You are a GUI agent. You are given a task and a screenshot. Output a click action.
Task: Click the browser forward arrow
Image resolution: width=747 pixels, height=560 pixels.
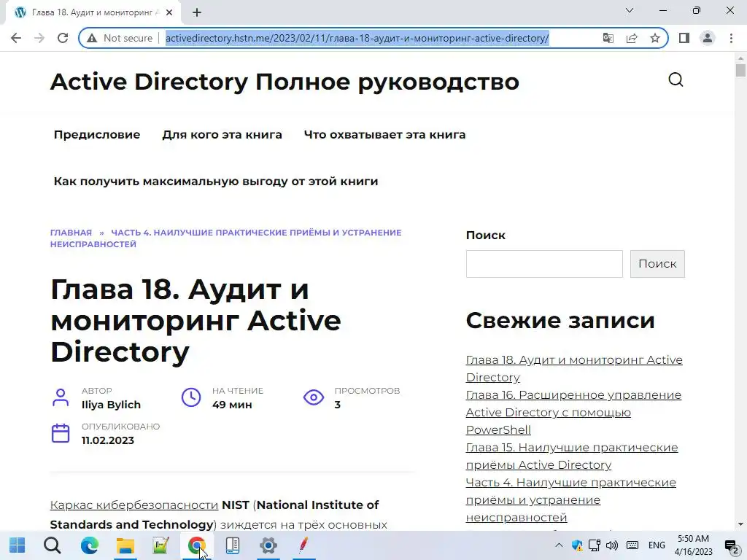pyautogui.click(x=39, y=38)
